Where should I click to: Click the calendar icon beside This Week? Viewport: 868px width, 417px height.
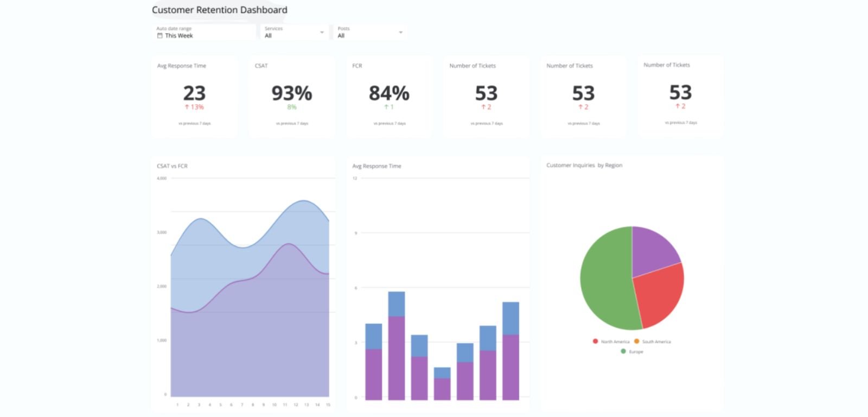tap(159, 36)
